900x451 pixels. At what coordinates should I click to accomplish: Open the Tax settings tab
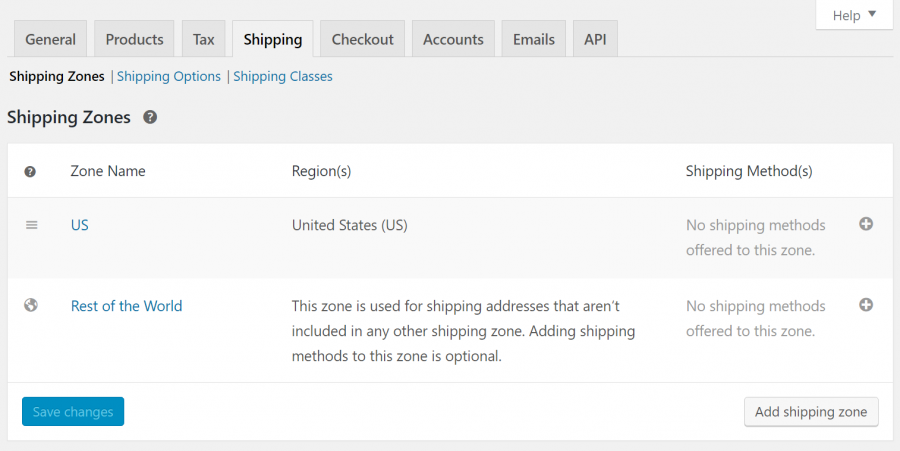[204, 39]
